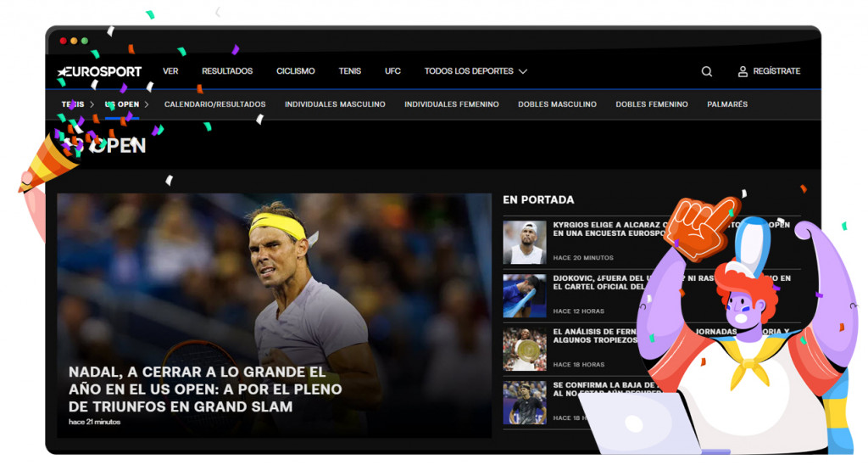Open the PALMARÉS tab
868x465 pixels.
pos(727,104)
